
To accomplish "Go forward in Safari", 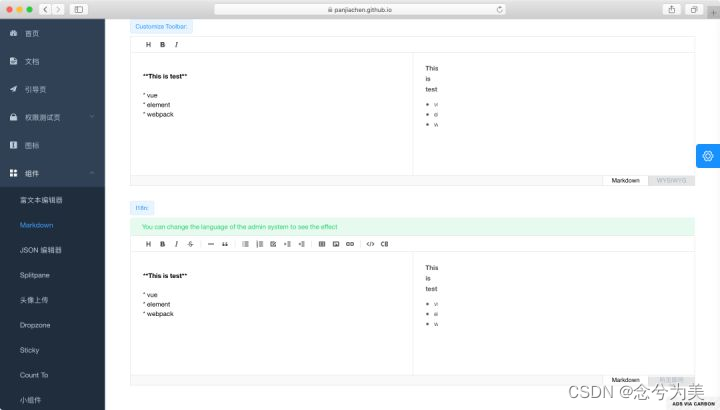I will [58, 10].
